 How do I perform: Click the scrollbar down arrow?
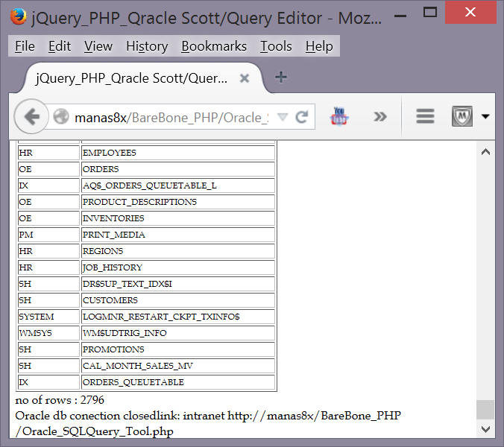tap(485, 428)
